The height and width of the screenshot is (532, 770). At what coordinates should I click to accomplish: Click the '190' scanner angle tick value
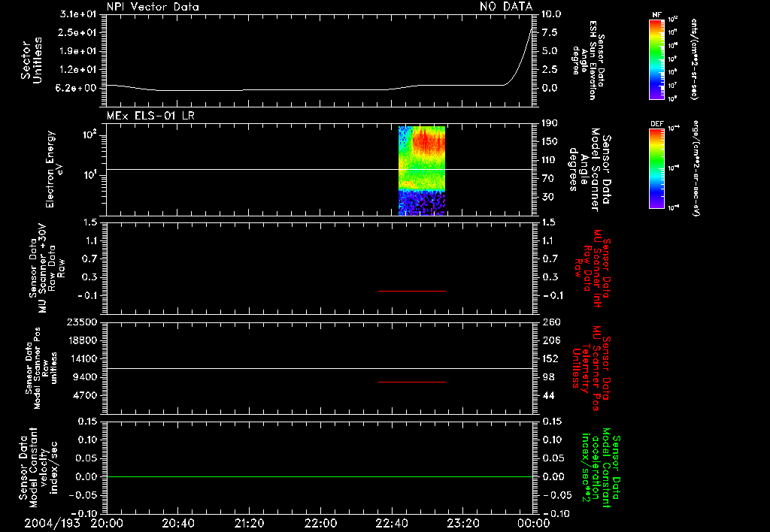(551, 124)
